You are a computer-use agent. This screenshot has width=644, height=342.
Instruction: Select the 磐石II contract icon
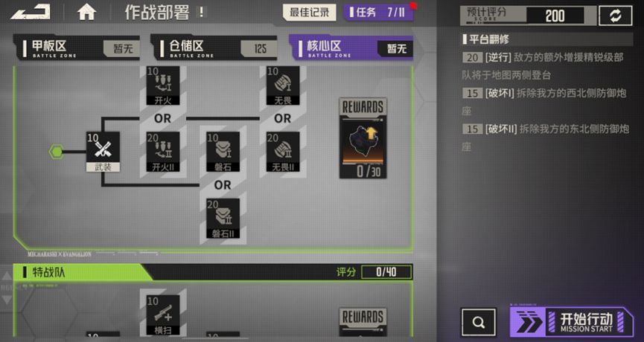[223, 218]
